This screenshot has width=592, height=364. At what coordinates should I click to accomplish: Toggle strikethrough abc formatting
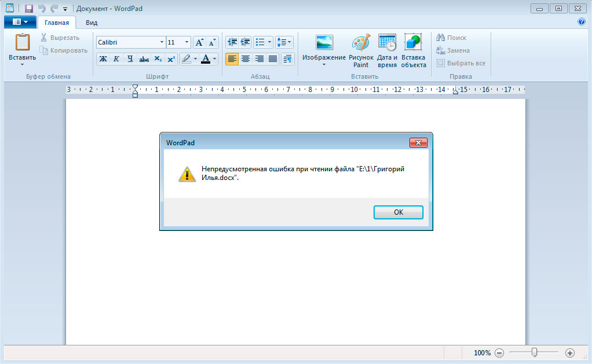tap(144, 59)
